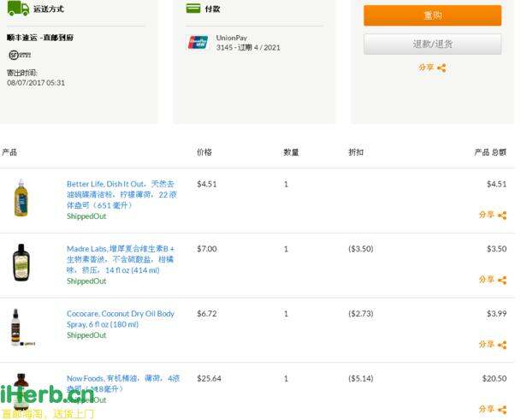The width and height of the screenshot is (521, 420).
Task: Click the ShippedOut status under Cococare
Action: pyautogui.click(x=86, y=335)
